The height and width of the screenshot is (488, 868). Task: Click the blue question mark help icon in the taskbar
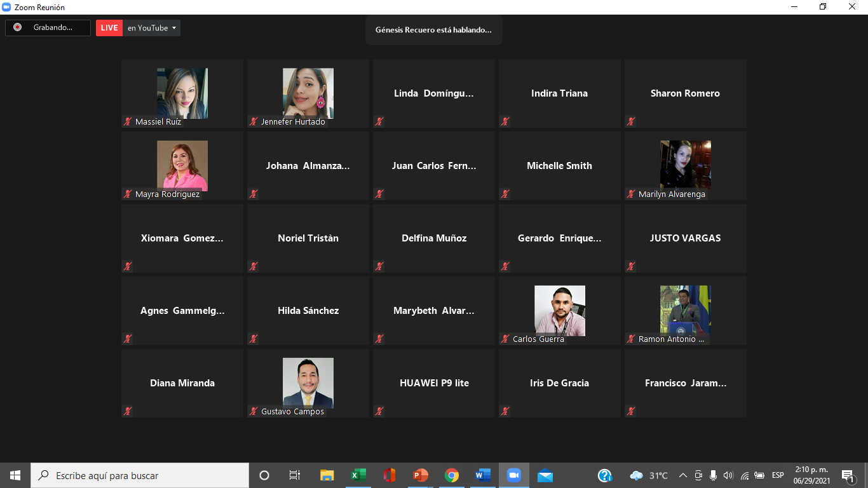point(605,475)
